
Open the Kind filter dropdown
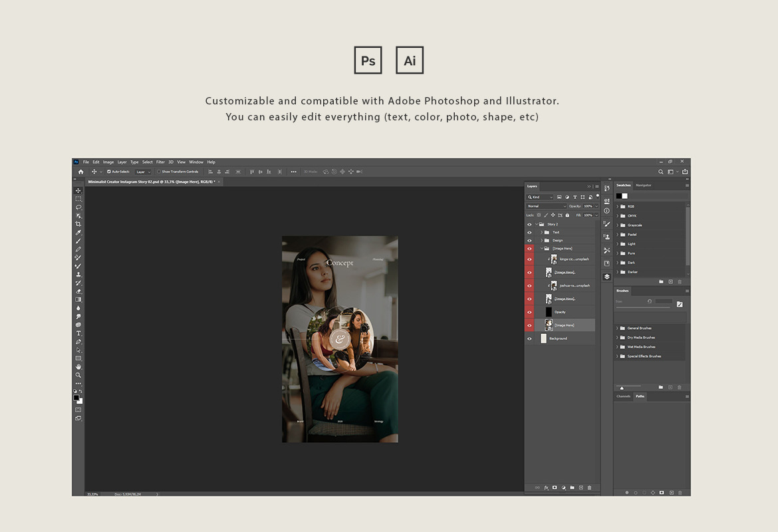[x=540, y=197]
